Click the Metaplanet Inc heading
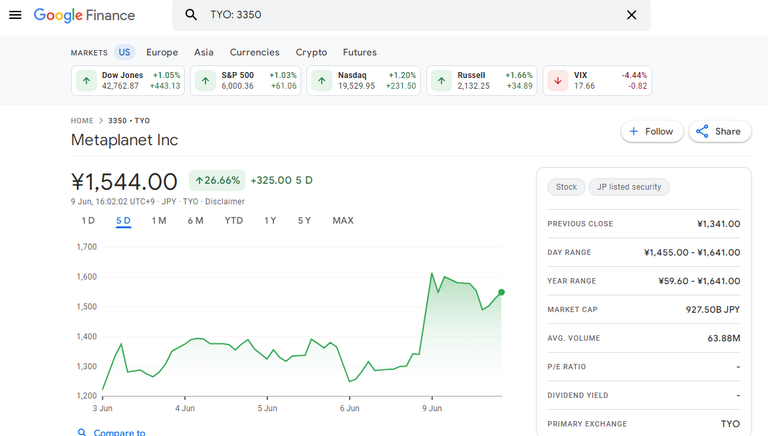Screen dimensions: 768x436 point(124,140)
